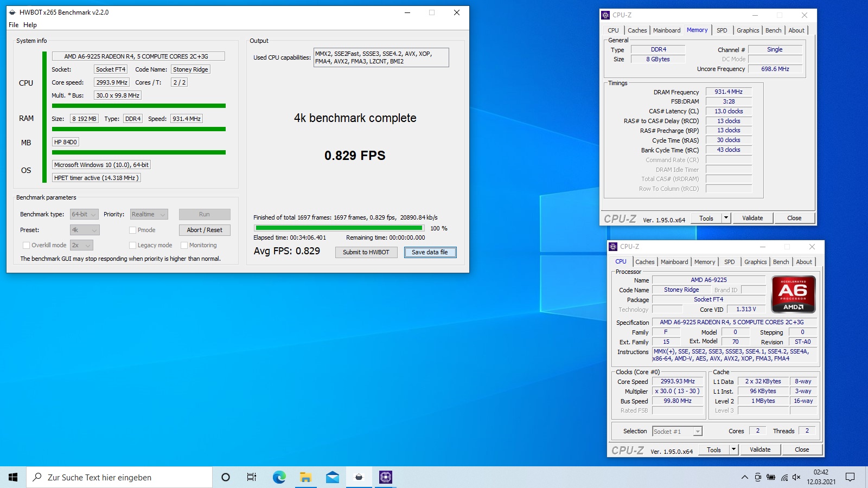Open the Help menu in HWBOT
This screenshot has height=488, width=868.
pos(30,25)
